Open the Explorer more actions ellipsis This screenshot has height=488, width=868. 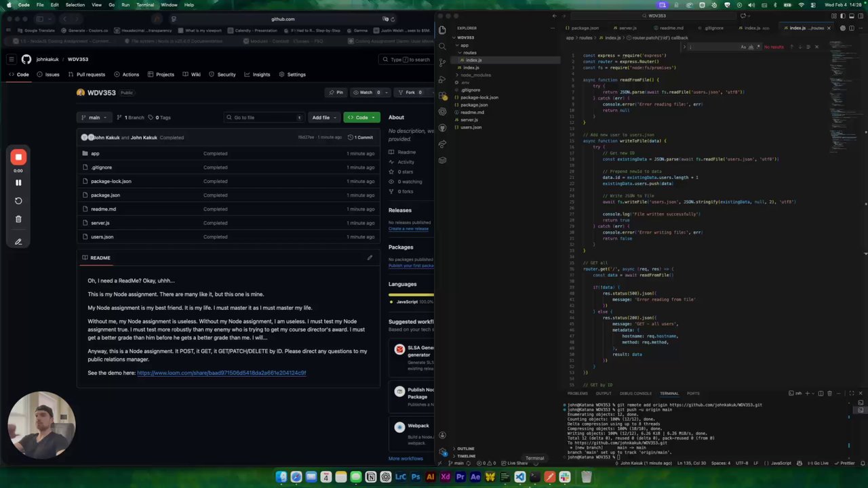click(x=553, y=28)
